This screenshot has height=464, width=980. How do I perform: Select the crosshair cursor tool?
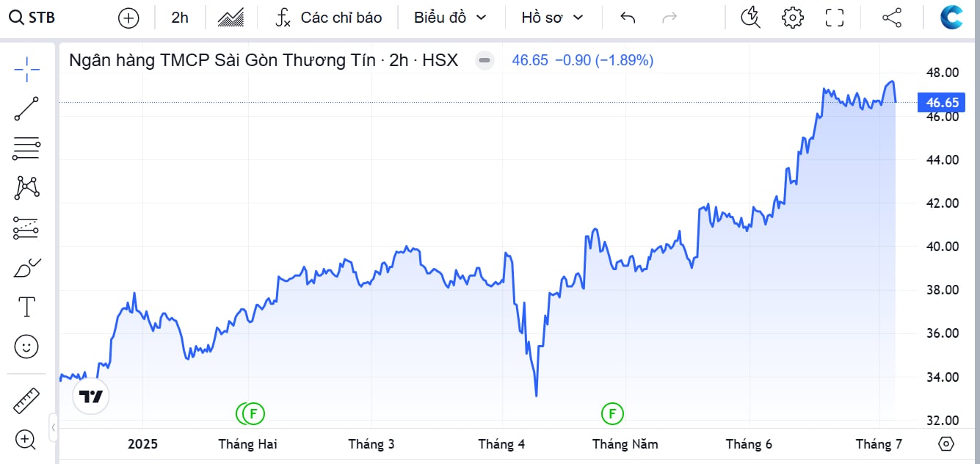(27, 69)
